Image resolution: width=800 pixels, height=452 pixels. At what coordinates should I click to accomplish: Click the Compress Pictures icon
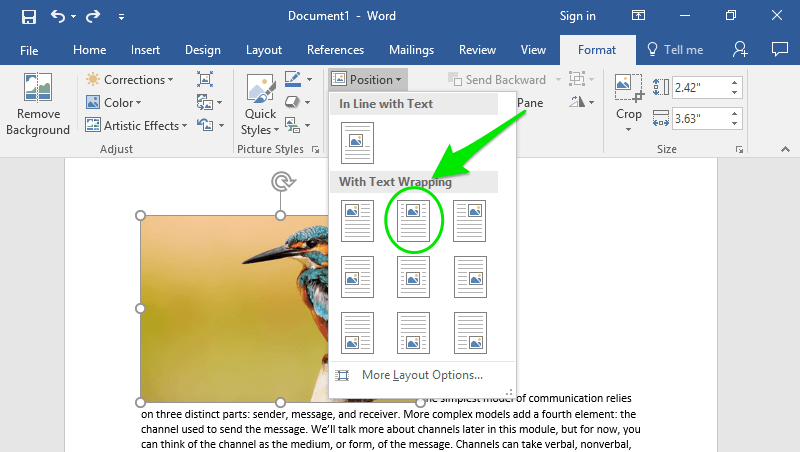[x=205, y=79]
